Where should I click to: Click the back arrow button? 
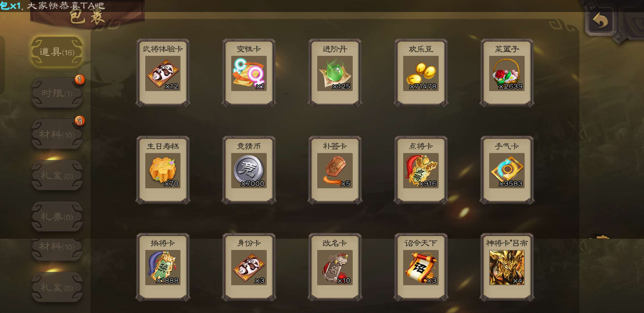point(600,21)
